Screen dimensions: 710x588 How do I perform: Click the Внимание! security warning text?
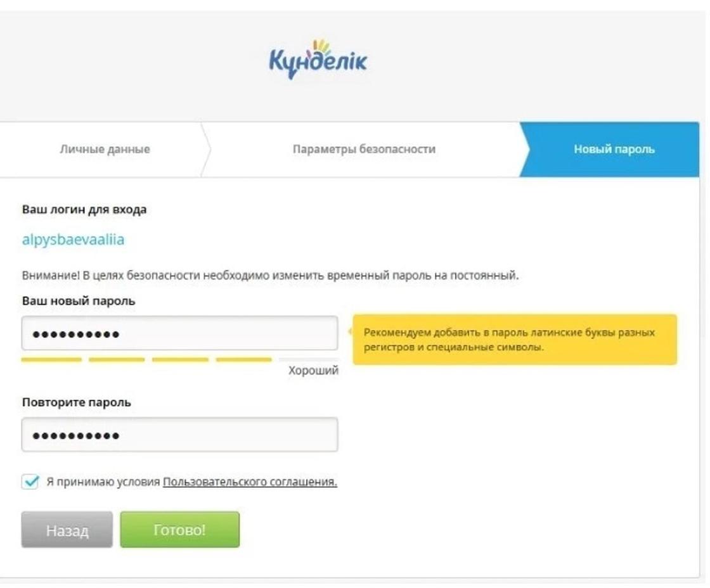[x=270, y=275]
